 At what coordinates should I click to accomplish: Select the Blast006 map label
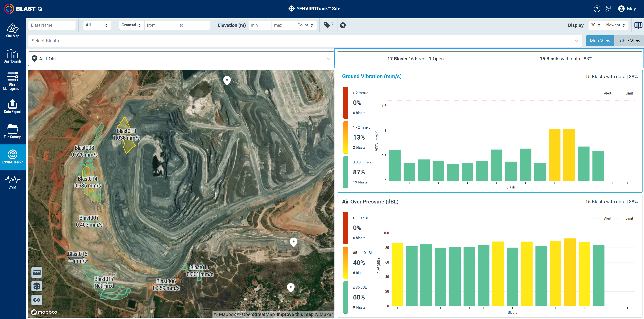click(166, 285)
